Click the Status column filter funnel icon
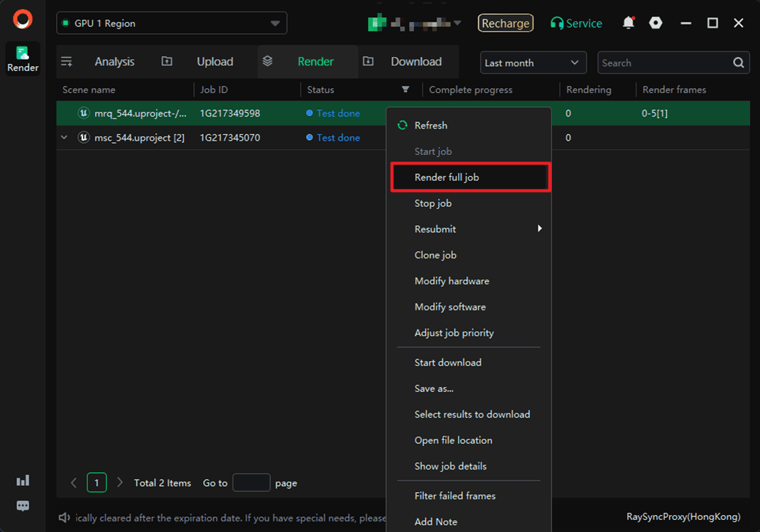This screenshot has width=760, height=532. [x=405, y=89]
